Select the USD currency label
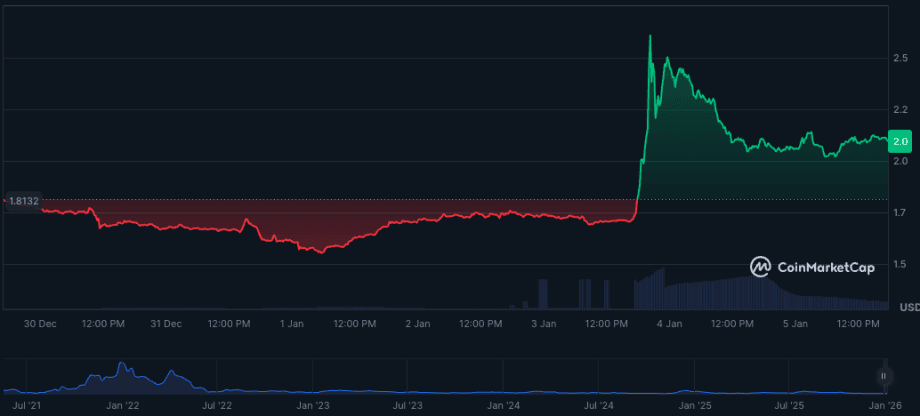920x416 pixels. tap(909, 306)
